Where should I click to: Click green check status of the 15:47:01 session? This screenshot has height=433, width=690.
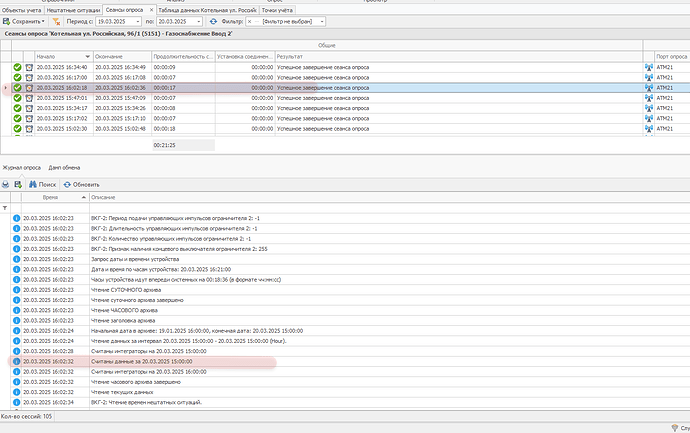pyautogui.click(x=17, y=98)
